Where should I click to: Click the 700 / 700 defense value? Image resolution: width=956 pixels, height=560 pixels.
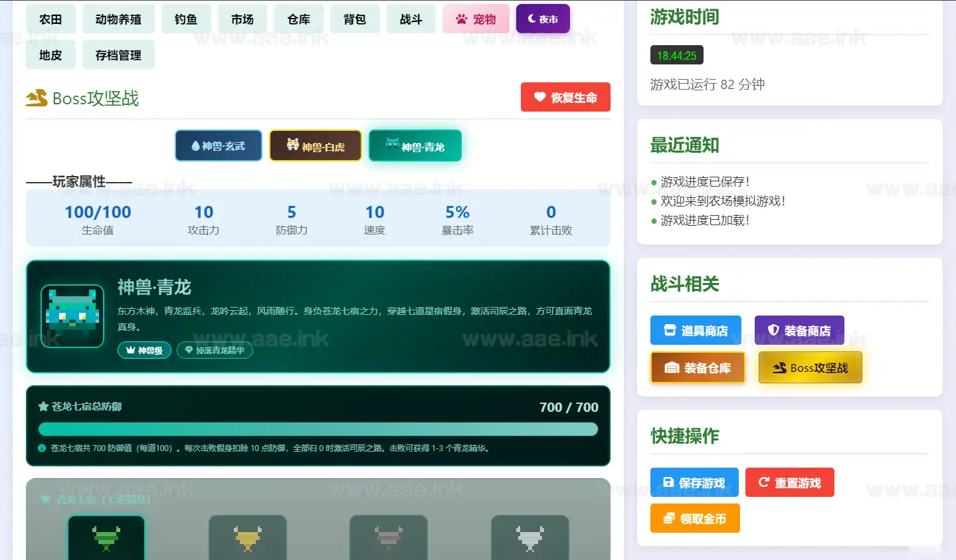569,407
